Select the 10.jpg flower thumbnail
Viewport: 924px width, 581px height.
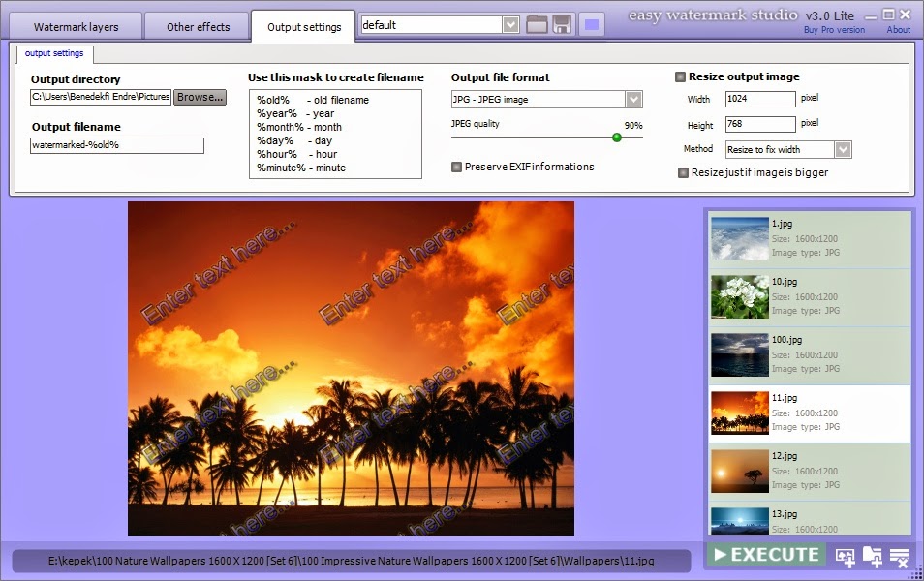[740, 297]
